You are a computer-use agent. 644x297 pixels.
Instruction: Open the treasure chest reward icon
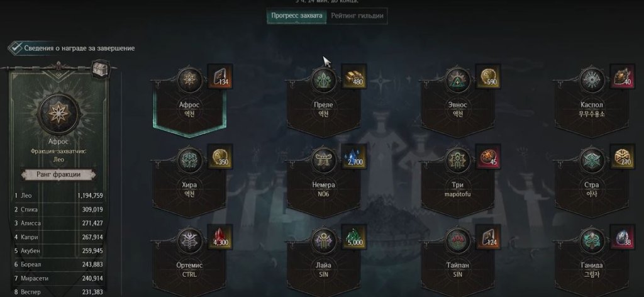coord(100,69)
